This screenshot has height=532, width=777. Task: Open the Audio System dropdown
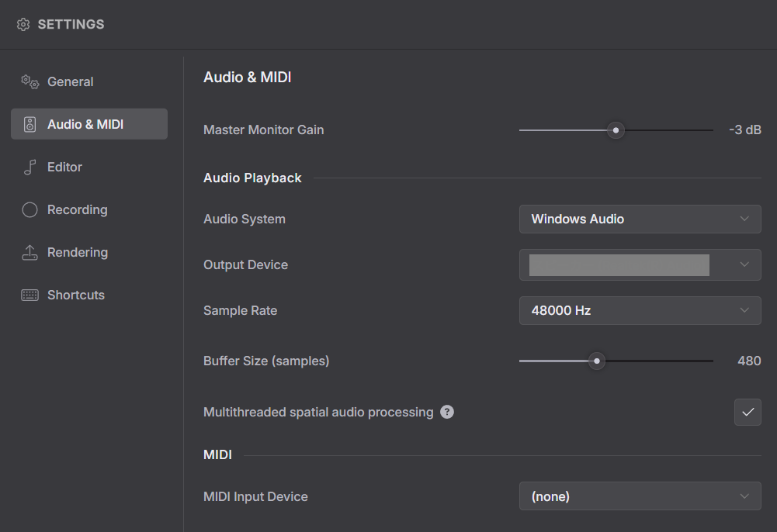point(640,219)
